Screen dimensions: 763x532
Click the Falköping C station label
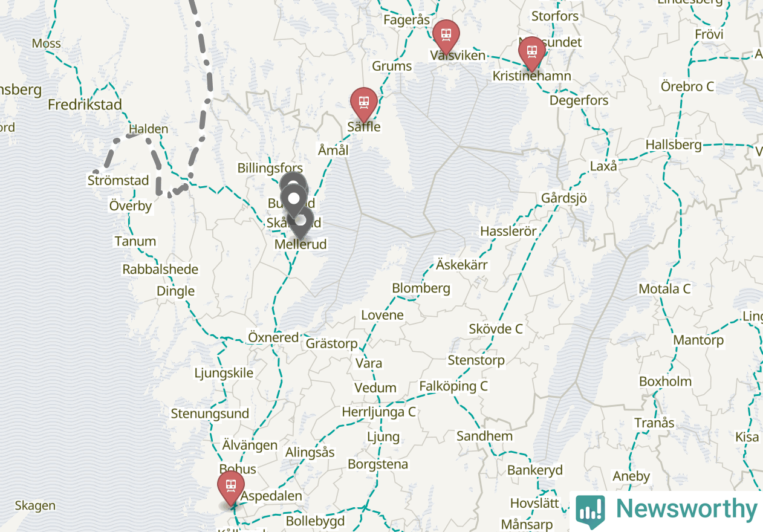[x=453, y=386]
